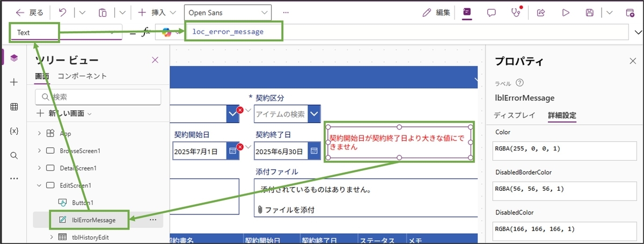644x244 pixels.
Task: Open the save options dropdown arrow
Action: coord(610,12)
